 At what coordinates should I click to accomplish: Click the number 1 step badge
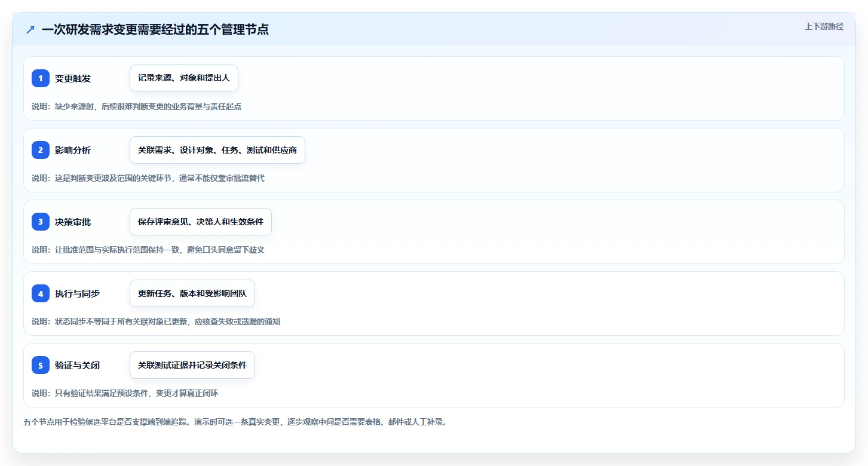(41, 78)
